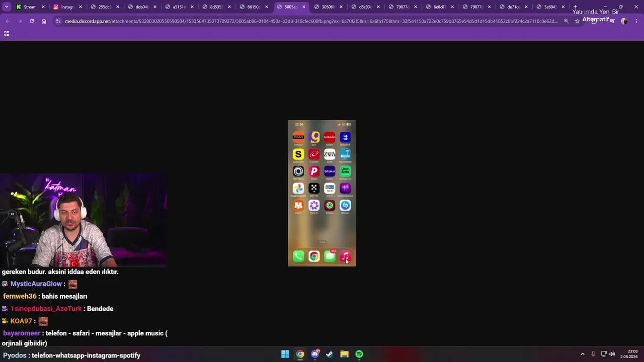Open File Explorer from the taskbar
This screenshot has height=362, width=644.
click(344, 354)
